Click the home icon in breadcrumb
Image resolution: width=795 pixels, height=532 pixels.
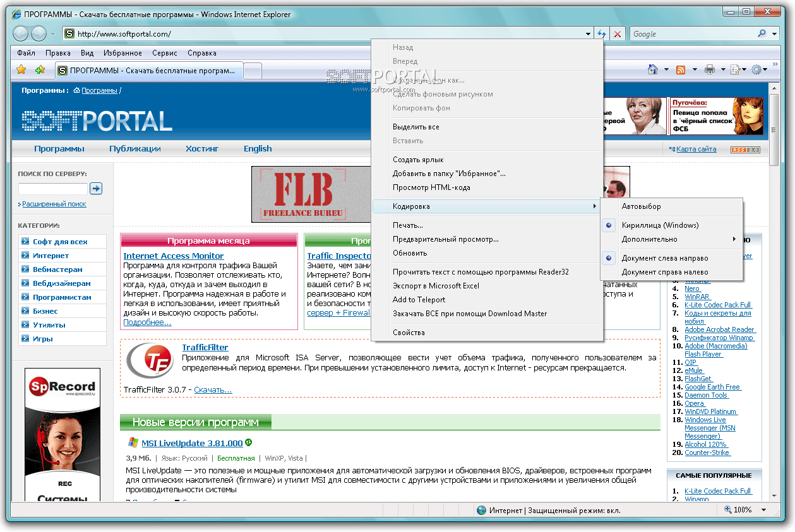(x=76, y=90)
